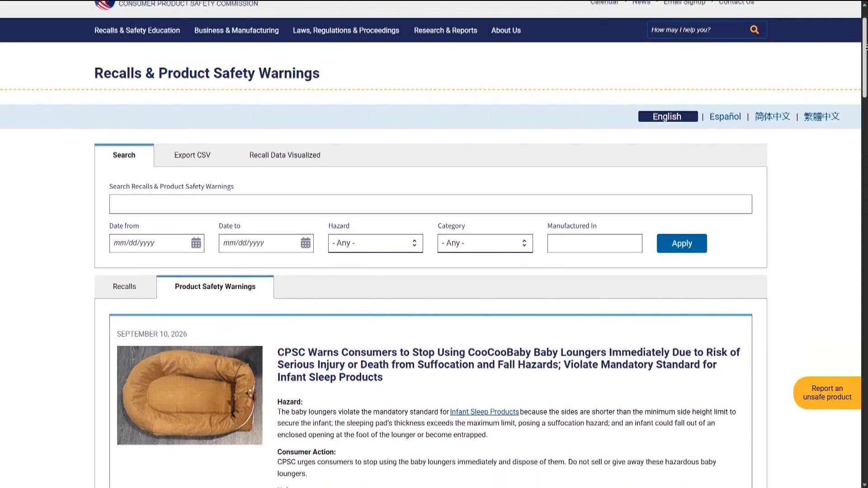
Task: Click the scrollbar down arrow
Action: tap(864, 485)
